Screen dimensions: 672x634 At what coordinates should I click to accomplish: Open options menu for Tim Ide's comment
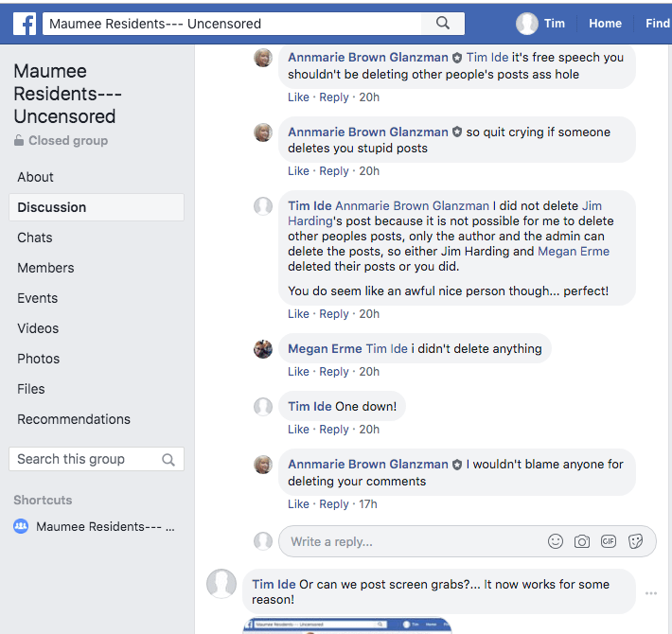(x=650, y=593)
